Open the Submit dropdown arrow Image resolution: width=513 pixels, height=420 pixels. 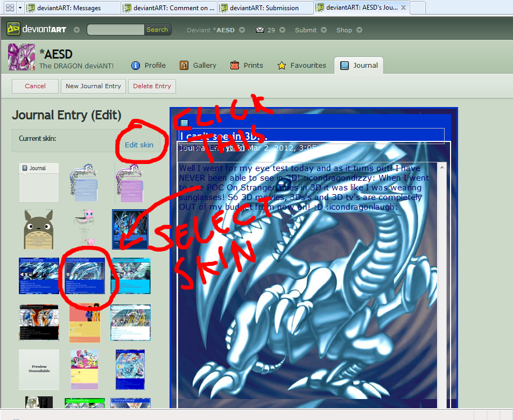[324, 30]
